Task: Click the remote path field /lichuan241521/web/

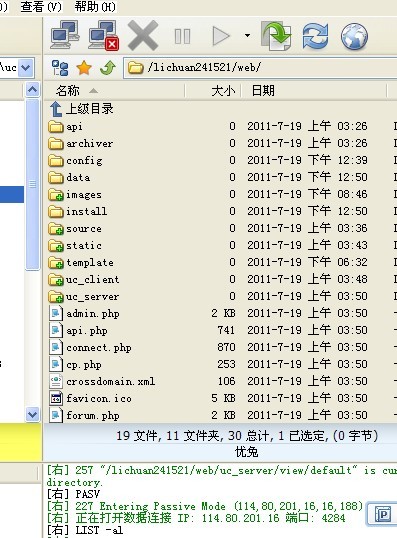Action: click(261, 68)
